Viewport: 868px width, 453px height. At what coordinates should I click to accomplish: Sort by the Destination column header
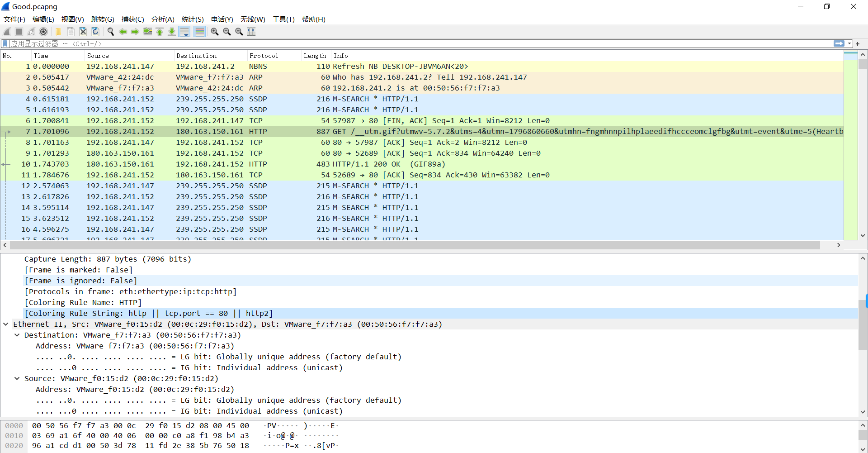coord(211,56)
